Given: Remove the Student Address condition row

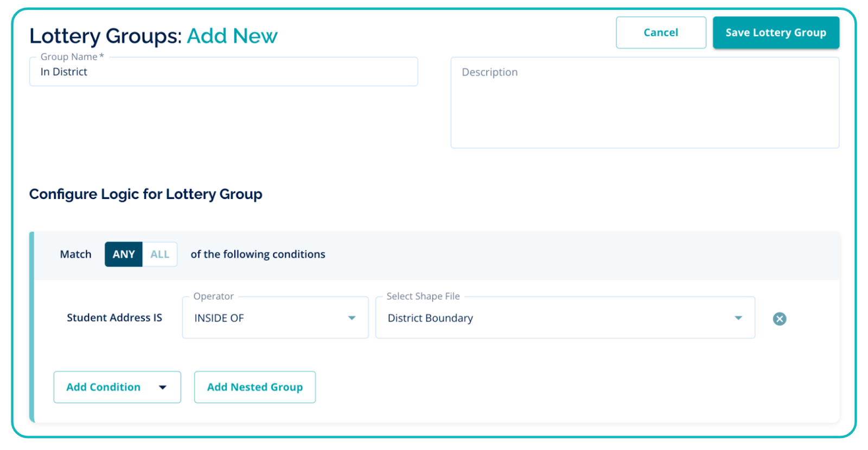Looking at the screenshot, I should (780, 319).
